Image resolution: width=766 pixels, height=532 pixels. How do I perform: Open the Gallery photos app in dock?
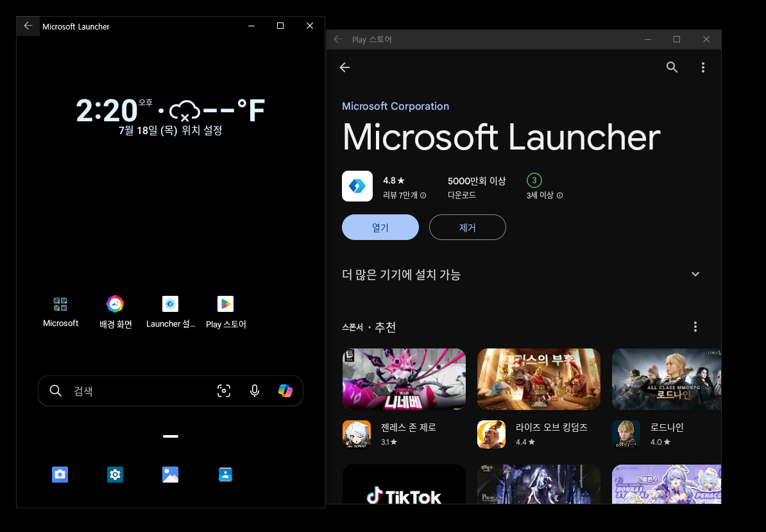pos(171,474)
